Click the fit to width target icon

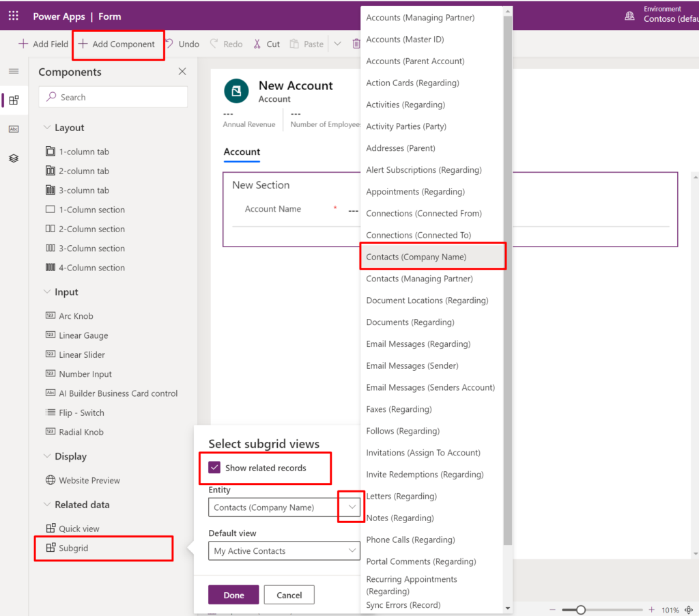click(x=689, y=609)
